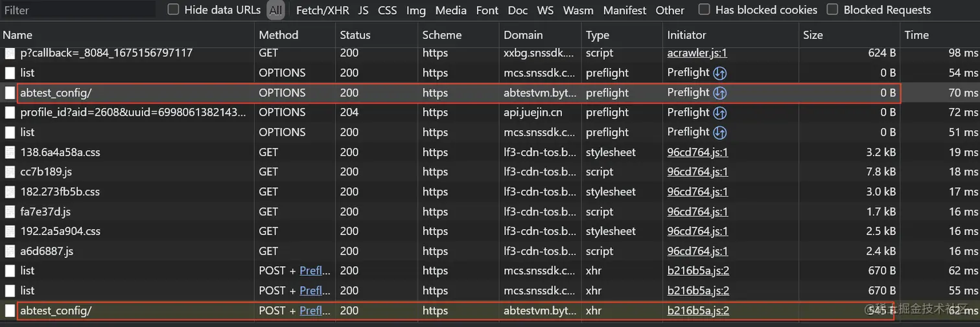
Task: Open b216b5a.js:2 link in 55 ms list row
Action: pos(698,291)
